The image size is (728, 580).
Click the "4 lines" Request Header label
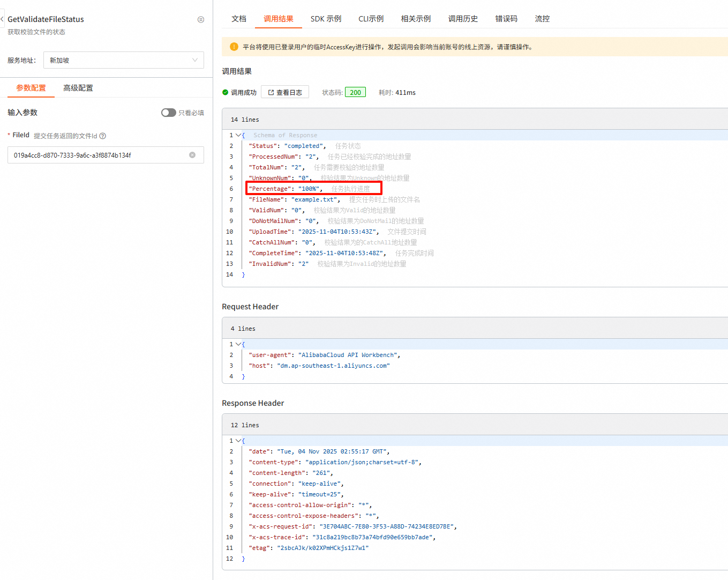(x=243, y=329)
